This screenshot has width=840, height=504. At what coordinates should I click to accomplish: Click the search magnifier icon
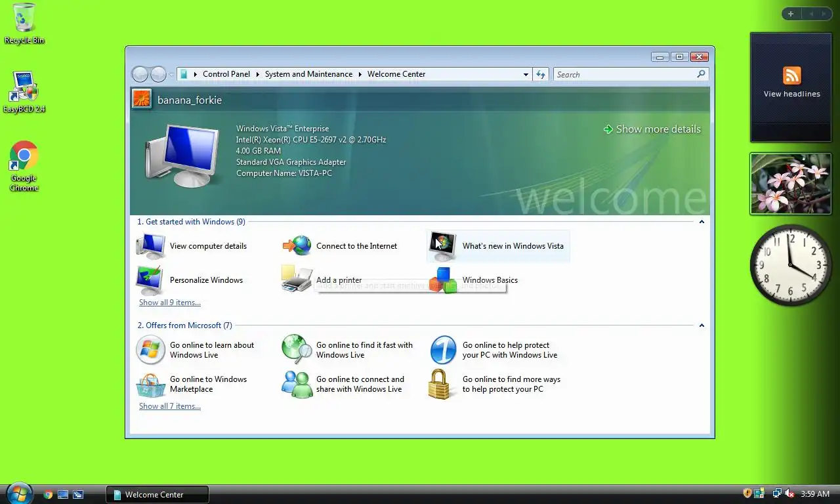coord(701,74)
